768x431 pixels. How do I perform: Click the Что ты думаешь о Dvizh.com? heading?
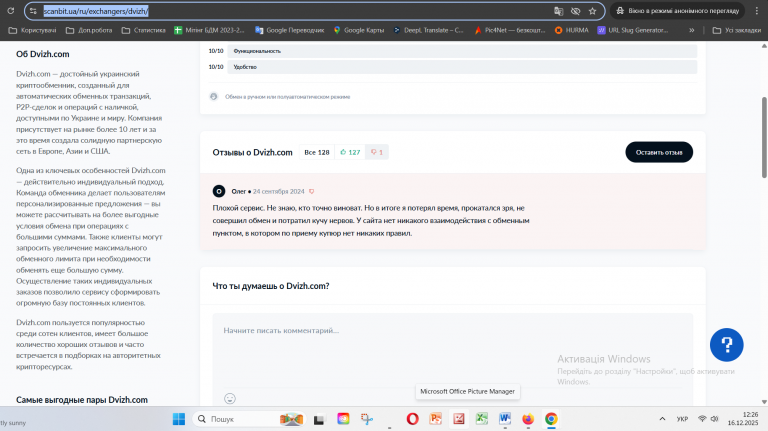coord(271,286)
